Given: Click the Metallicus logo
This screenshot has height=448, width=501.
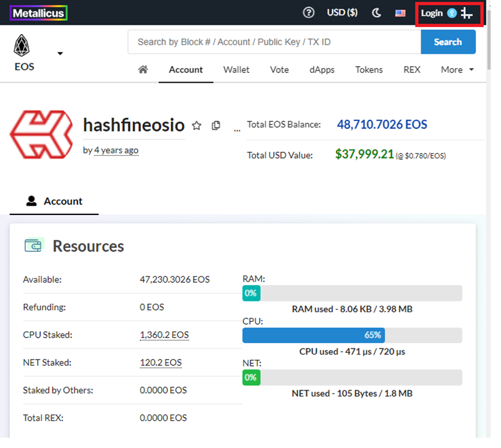Looking at the screenshot, I should point(39,13).
